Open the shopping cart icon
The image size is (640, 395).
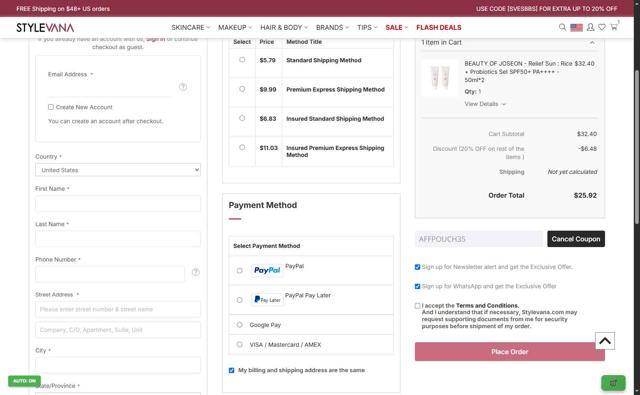click(613, 27)
